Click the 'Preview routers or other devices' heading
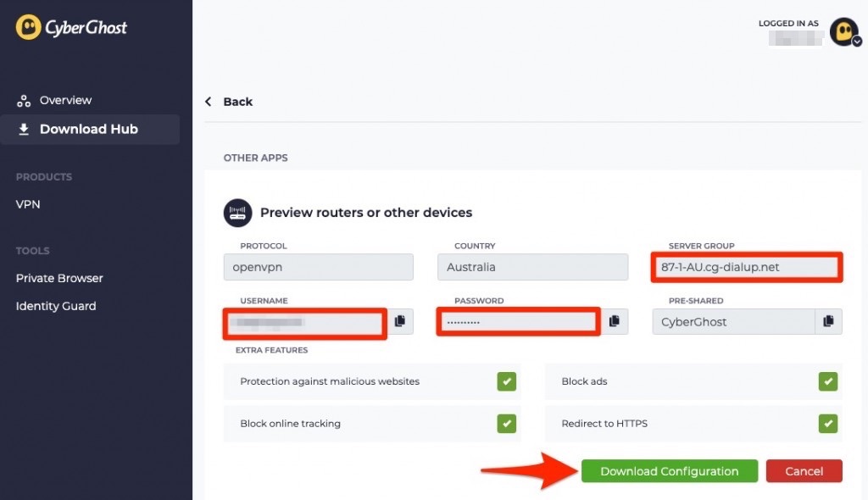The image size is (868, 500). coord(366,213)
